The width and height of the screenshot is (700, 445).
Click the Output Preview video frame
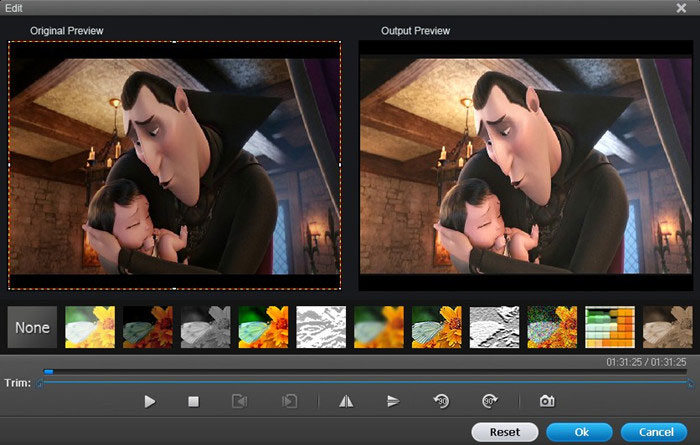pos(526,166)
